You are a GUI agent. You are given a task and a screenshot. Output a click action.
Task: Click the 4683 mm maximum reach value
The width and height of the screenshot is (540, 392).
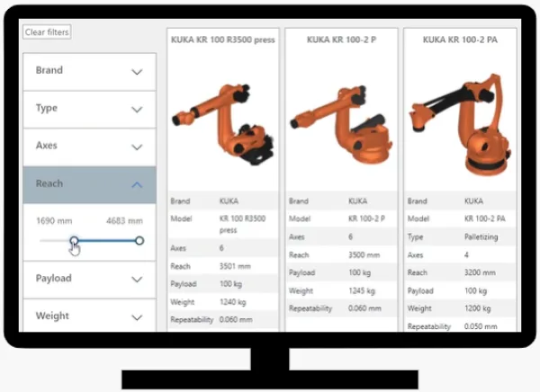tap(124, 220)
